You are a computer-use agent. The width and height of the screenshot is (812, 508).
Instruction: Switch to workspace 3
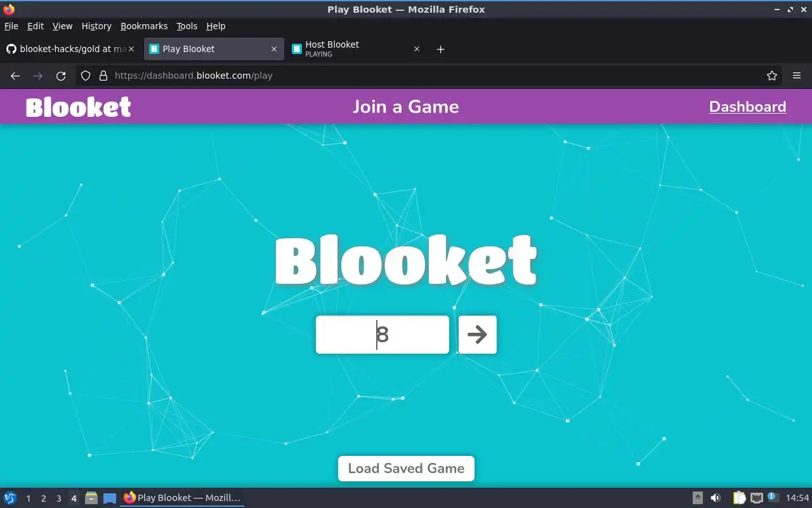[58, 498]
